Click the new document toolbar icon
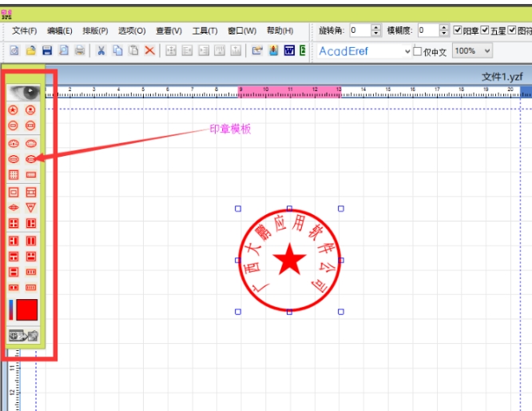The height and width of the screenshot is (411, 532). [14, 50]
